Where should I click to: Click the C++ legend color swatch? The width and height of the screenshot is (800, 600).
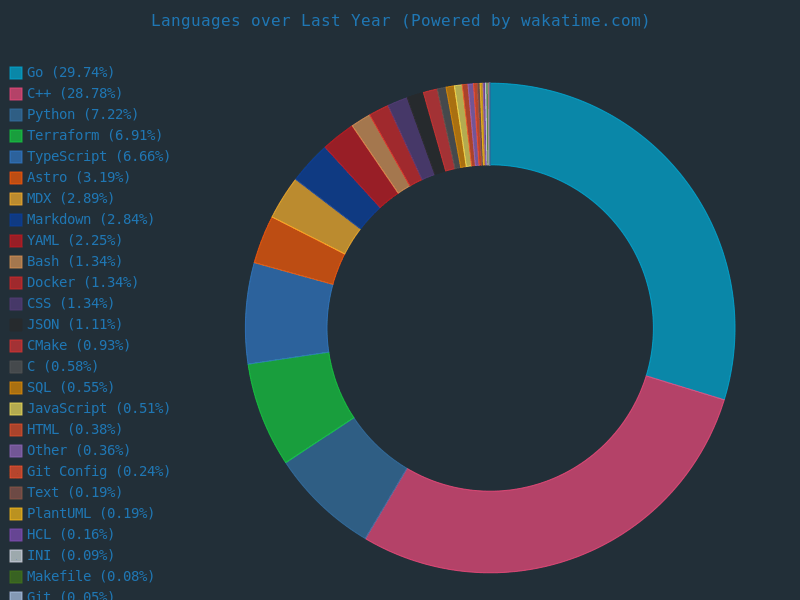coord(16,94)
